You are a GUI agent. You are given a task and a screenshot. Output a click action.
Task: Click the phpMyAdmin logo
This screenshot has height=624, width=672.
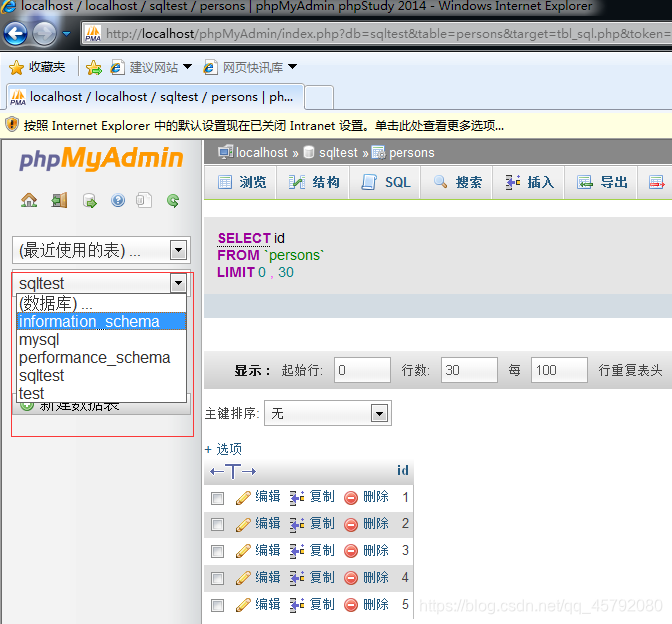[101, 158]
